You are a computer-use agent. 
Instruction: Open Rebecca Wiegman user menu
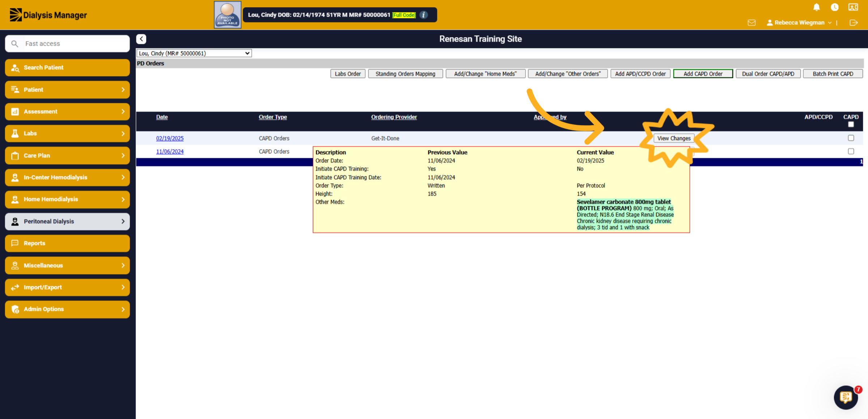(799, 22)
